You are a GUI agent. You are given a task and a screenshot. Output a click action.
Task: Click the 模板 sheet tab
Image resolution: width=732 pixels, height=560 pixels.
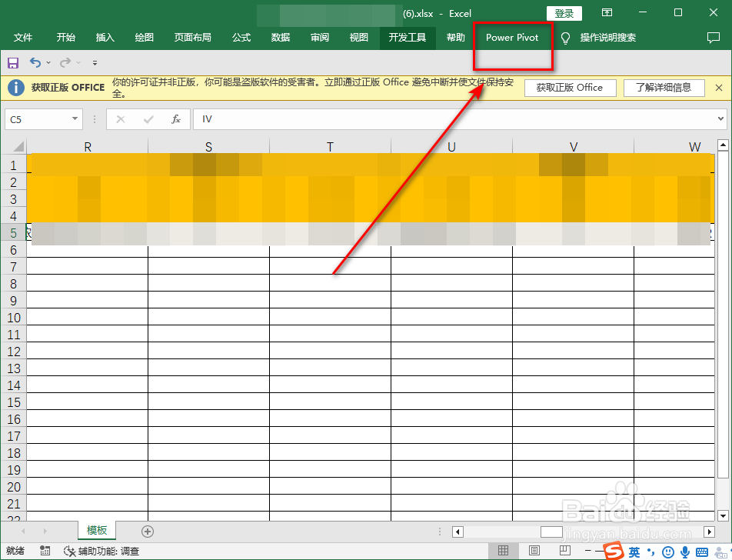click(97, 531)
